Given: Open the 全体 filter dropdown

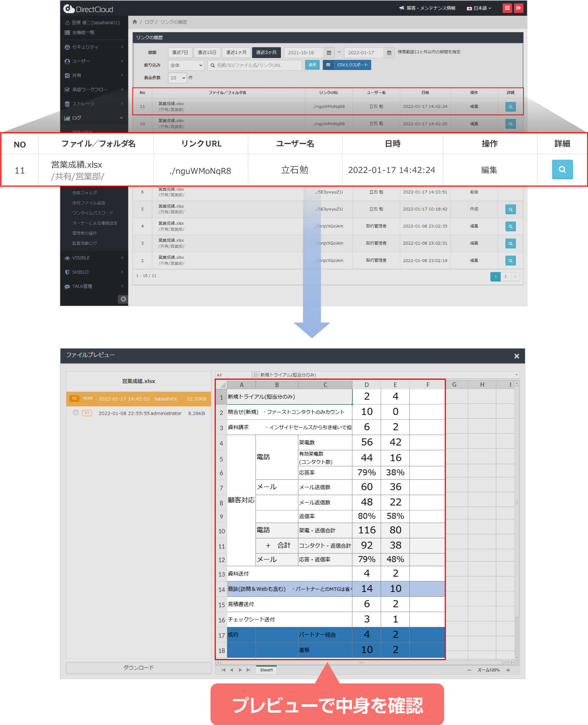Looking at the screenshot, I should 186,65.
